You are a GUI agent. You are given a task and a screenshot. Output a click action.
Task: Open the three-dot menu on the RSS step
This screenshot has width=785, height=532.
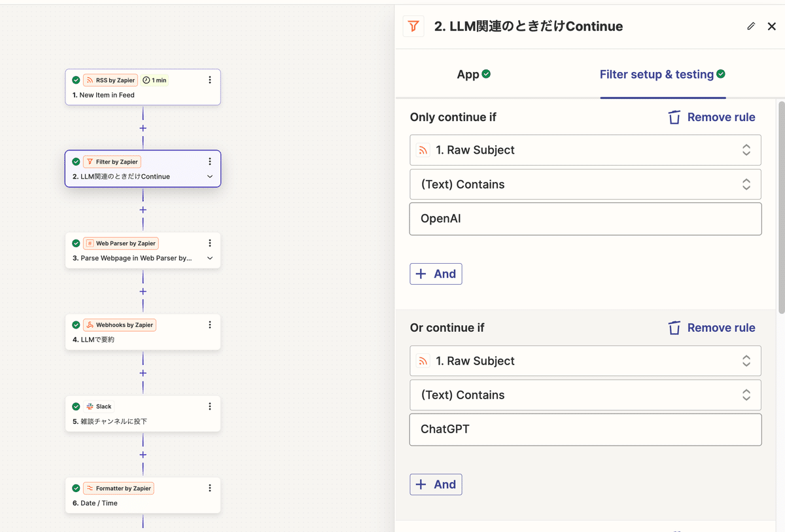[209, 80]
